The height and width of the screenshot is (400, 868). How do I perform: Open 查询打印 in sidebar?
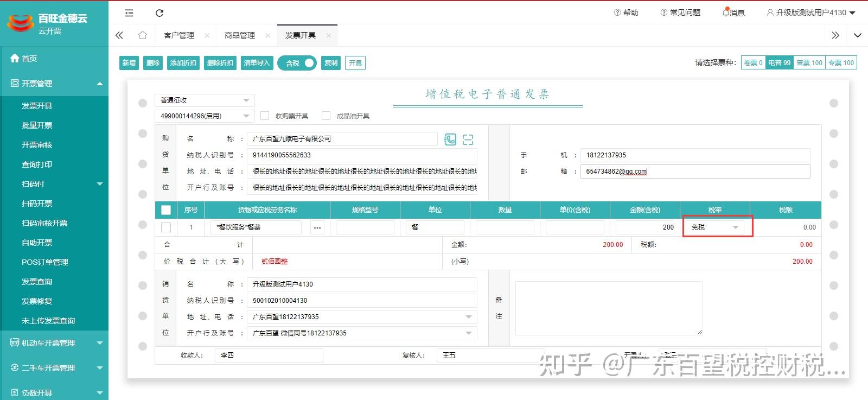pyautogui.click(x=37, y=164)
